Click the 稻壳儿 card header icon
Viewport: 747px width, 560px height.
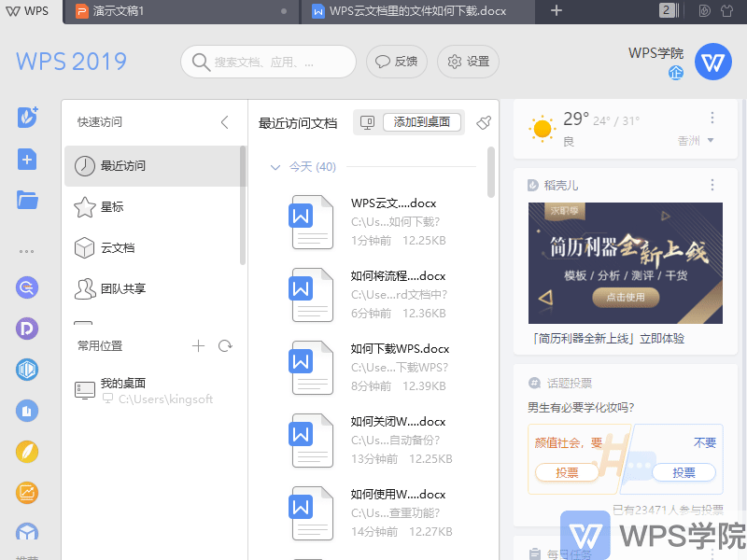533,185
